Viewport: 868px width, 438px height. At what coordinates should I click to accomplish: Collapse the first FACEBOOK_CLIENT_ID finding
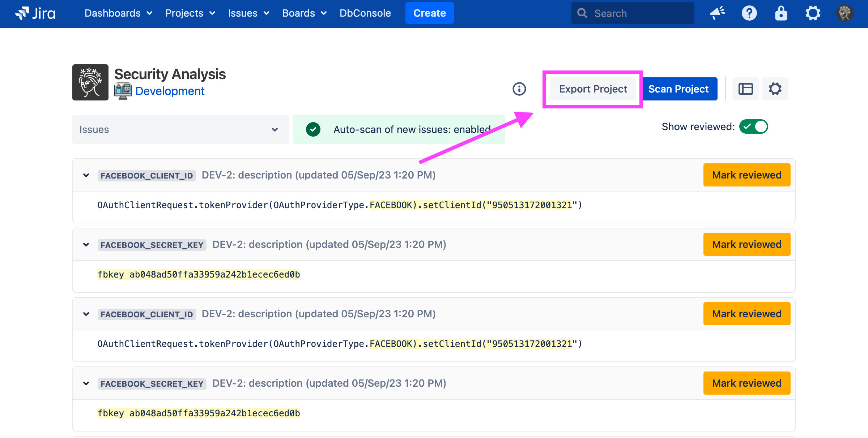tap(86, 175)
